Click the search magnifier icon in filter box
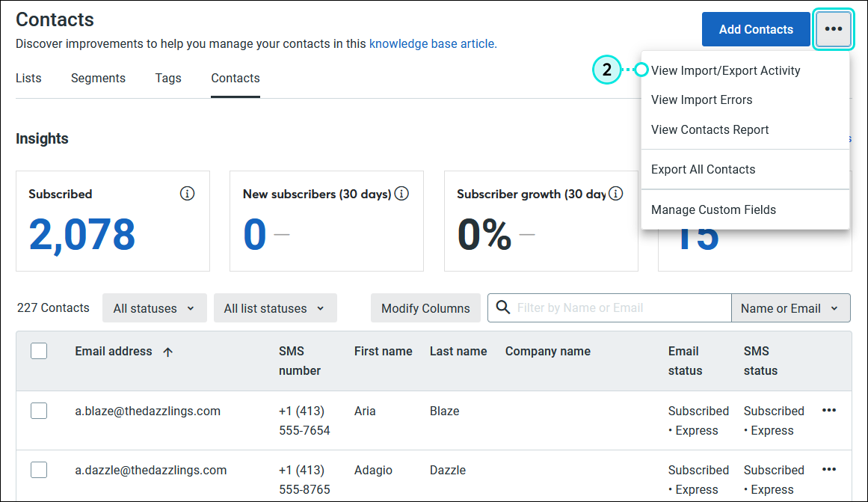This screenshot has width=868, height=502. pos(502,307)
